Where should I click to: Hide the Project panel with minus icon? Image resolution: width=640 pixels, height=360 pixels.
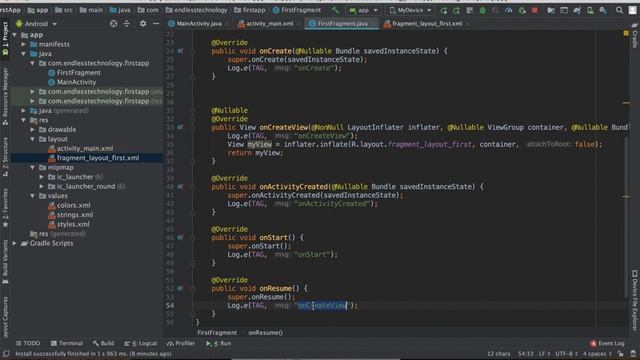click(156, 24)
